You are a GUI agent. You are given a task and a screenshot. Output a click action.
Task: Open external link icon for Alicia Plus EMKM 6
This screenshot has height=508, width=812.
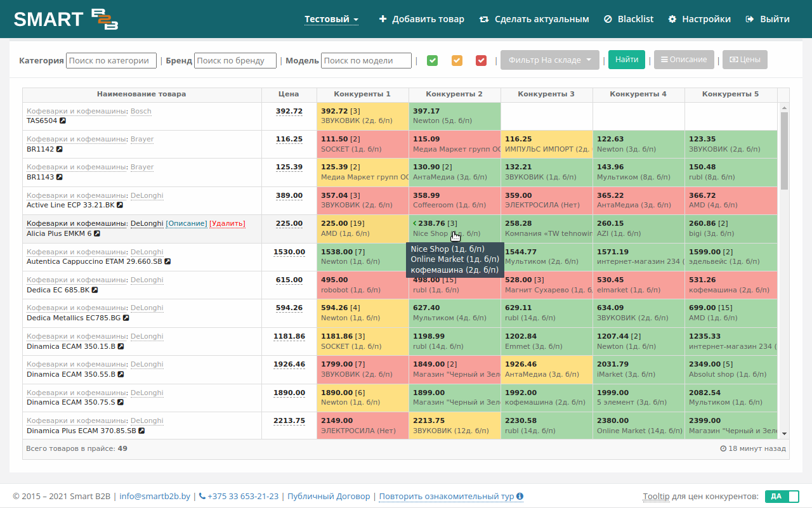click(97, 234)
